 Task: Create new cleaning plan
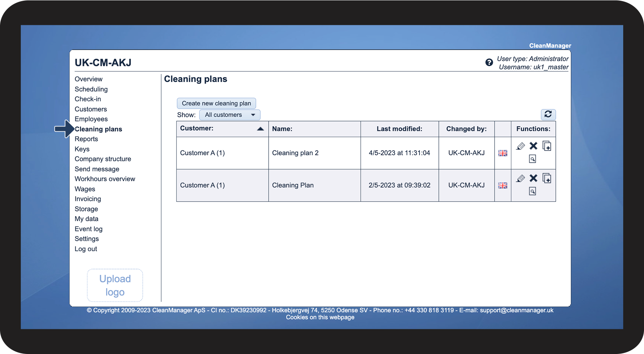pos(216,103)
